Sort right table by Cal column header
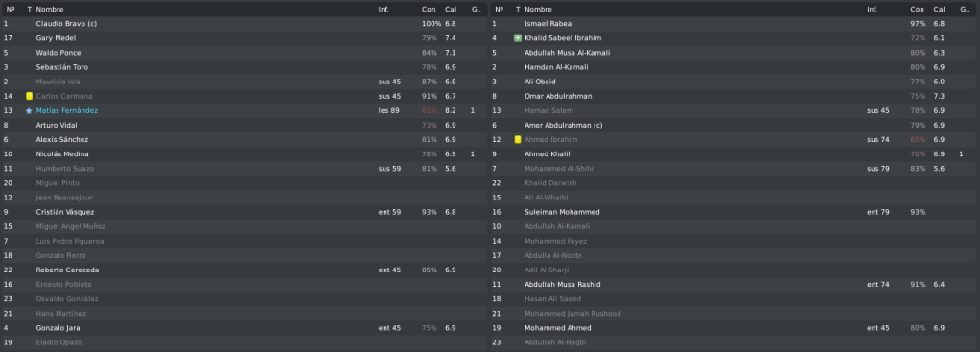The width and height of the screenshot is (980, 352). click(x=940, y=10)
